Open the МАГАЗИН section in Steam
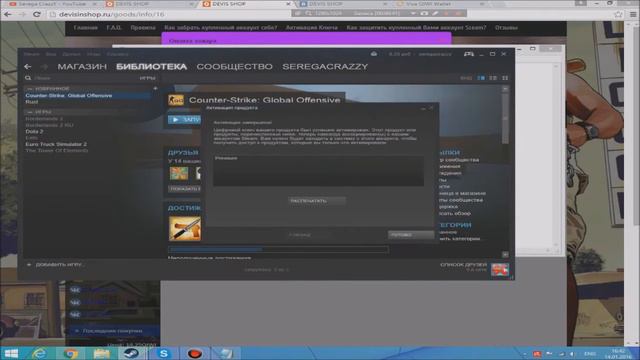 (x=82, y=67)
